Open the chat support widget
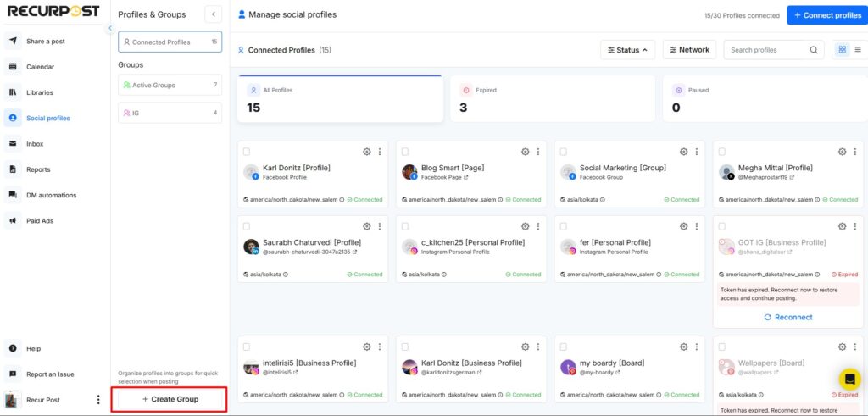 pyautogui.click(x=849, y=380)
